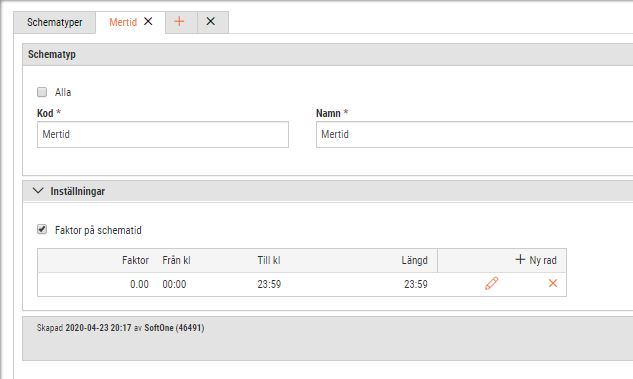Viewport: 633px width, 379px height.
Task: Collapse the Inställningar section chevron
Action: tap(38, 191)
